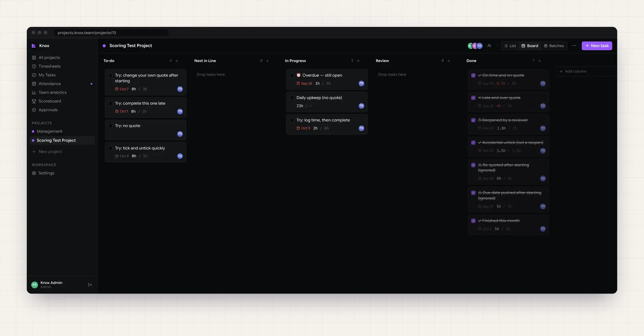Viewport: 644px width, 336px height.
Task: Click the Sep 25 overdue calendar icon
Action: (x=298, y=84)
